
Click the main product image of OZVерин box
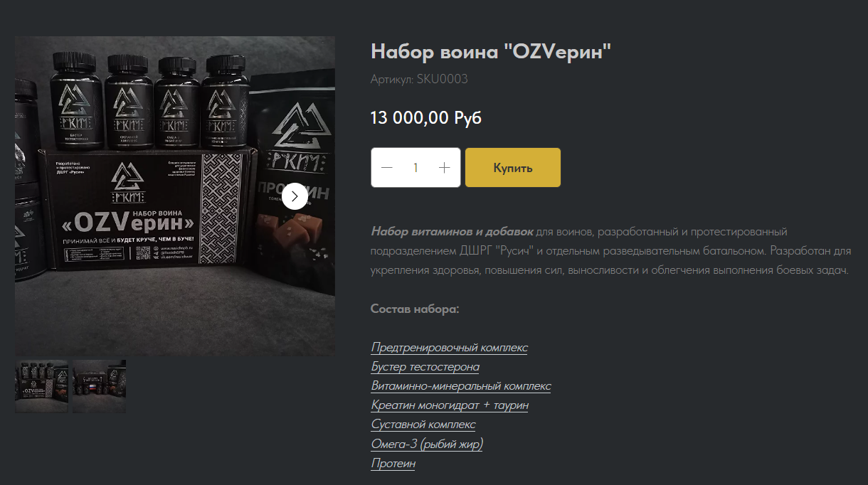click(175, 196)
